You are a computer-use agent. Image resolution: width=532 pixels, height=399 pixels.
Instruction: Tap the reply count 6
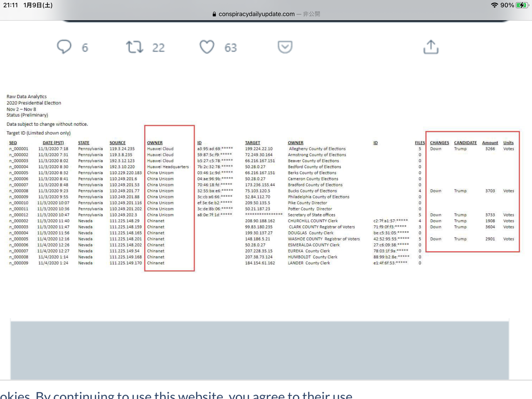pos(85,48)
